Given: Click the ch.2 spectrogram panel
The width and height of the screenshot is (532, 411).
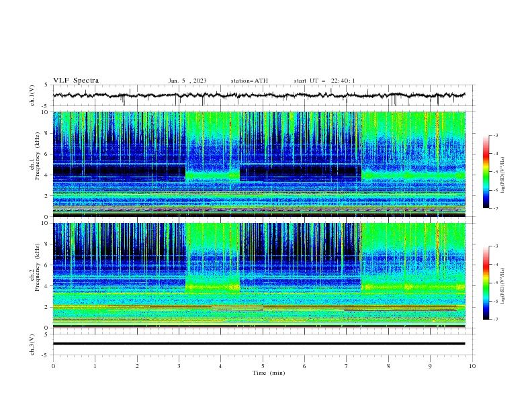Looking at the screenshot, I should (x=259, y=275).
